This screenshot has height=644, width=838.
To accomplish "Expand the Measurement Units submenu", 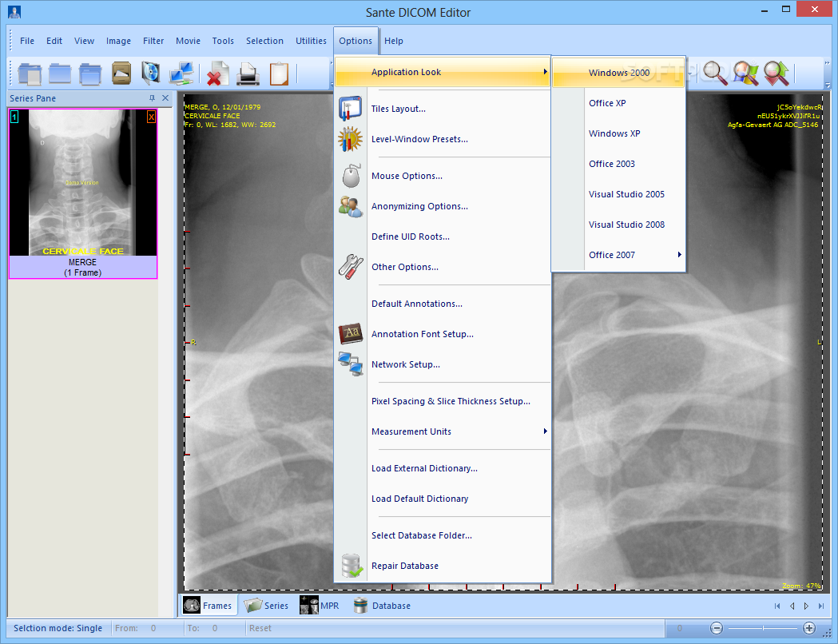I will (x=443, y=431).
